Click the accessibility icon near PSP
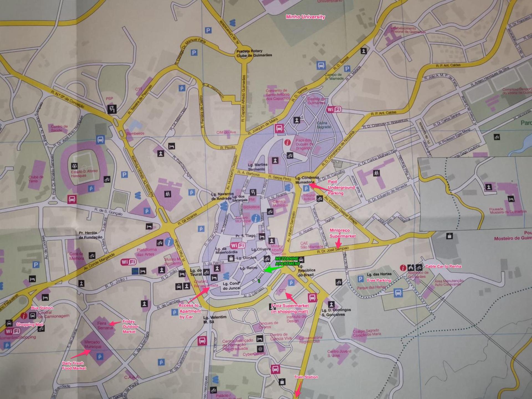 [x=112, y=109]
